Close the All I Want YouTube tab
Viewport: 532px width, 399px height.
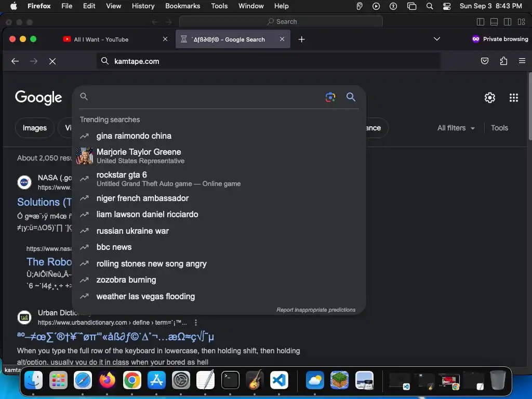[165, 39]
